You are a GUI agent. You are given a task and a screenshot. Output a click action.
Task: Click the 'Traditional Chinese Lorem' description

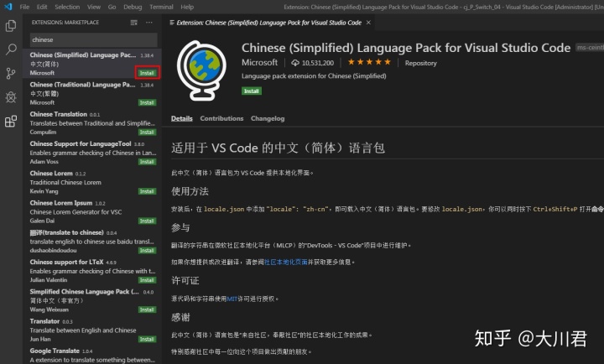[65, 182]
